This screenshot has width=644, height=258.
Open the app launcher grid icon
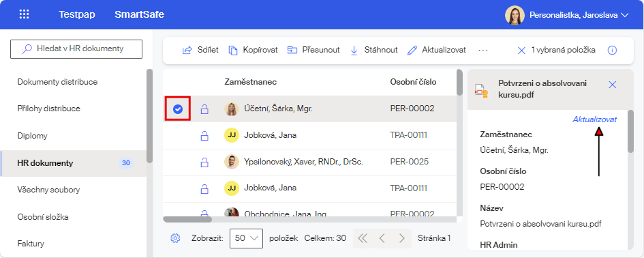(x=25, y=14)
